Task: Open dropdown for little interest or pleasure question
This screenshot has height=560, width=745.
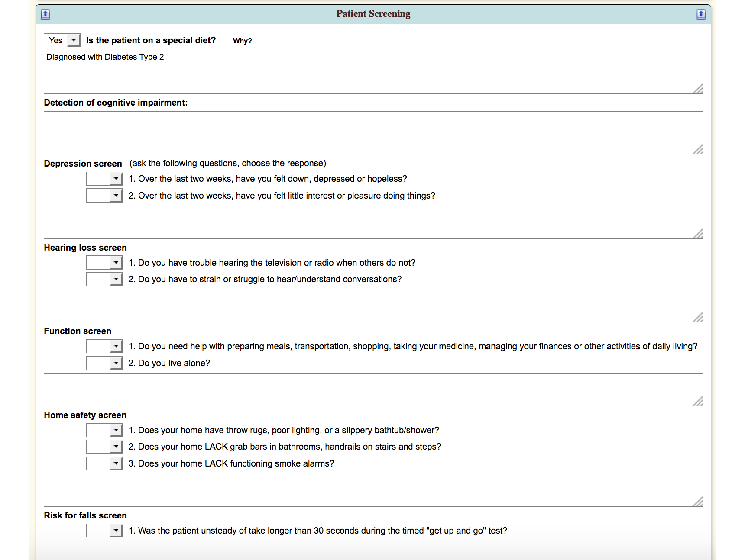Action: [x=104, y=195]
